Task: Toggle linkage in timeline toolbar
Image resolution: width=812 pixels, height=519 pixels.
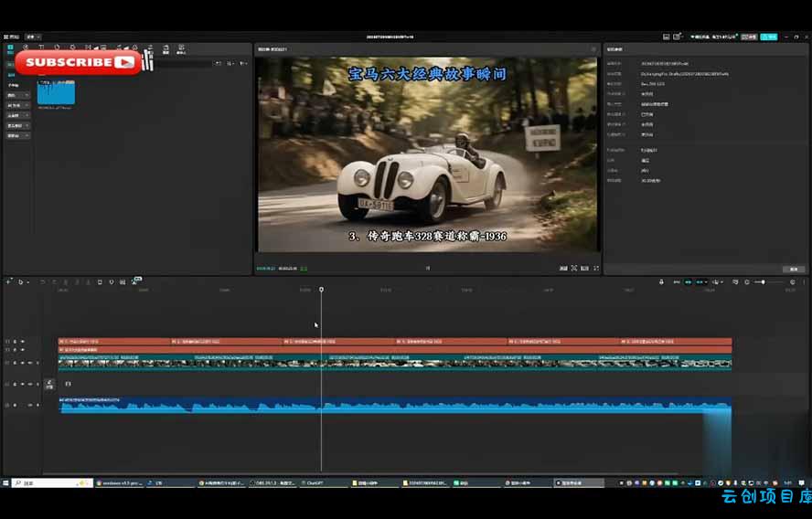Action: [700, 282]
